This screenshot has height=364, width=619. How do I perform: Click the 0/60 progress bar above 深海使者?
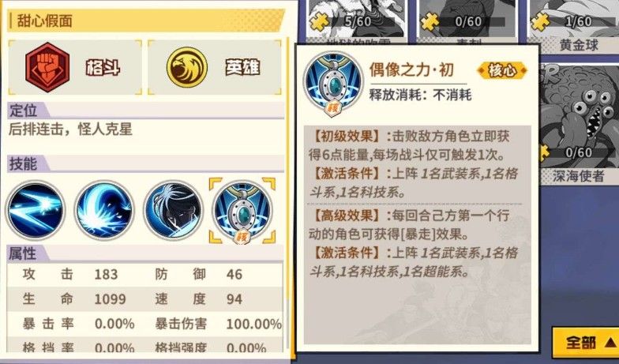click(x=580, y=153)
